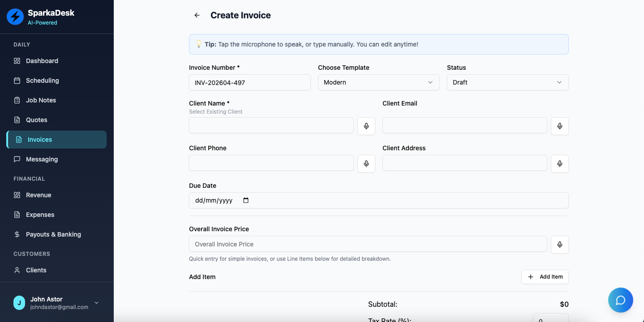Click the Invoice Number field

(x=250, y=82)
